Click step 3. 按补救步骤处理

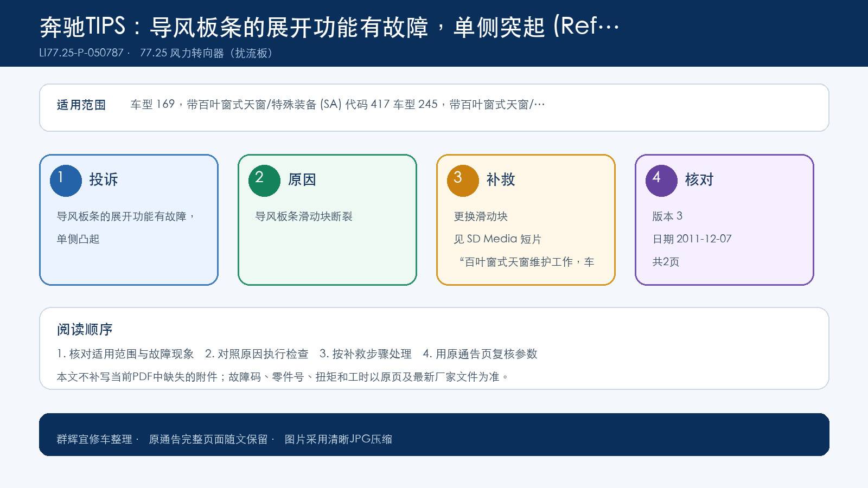point(366,354)
